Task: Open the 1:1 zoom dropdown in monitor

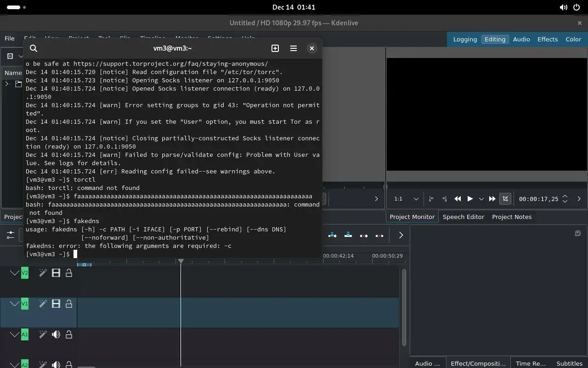Action: pyautogui.click(x=407, y=199)
